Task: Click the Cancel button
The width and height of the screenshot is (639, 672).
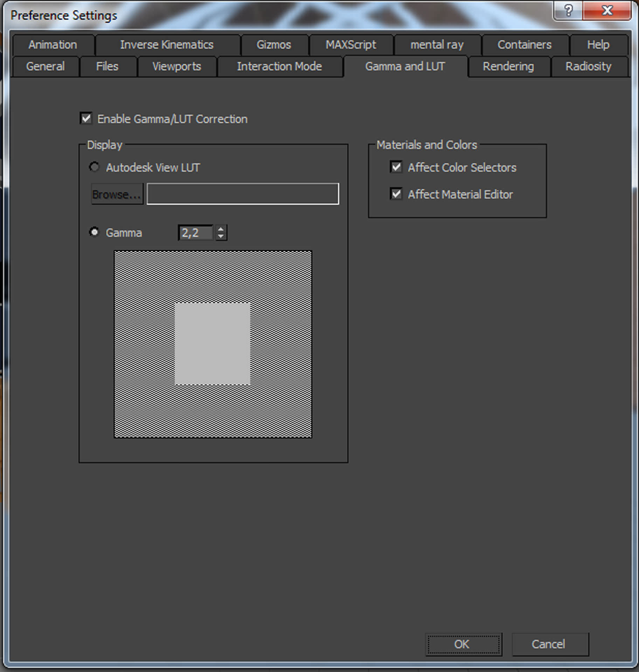Action: tap(550, 644)
